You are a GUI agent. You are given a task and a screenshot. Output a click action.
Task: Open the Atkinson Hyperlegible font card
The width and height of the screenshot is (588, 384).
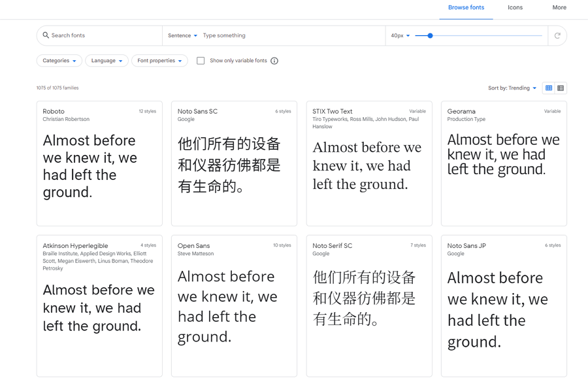pyautogui.click(x=99, y=306)
